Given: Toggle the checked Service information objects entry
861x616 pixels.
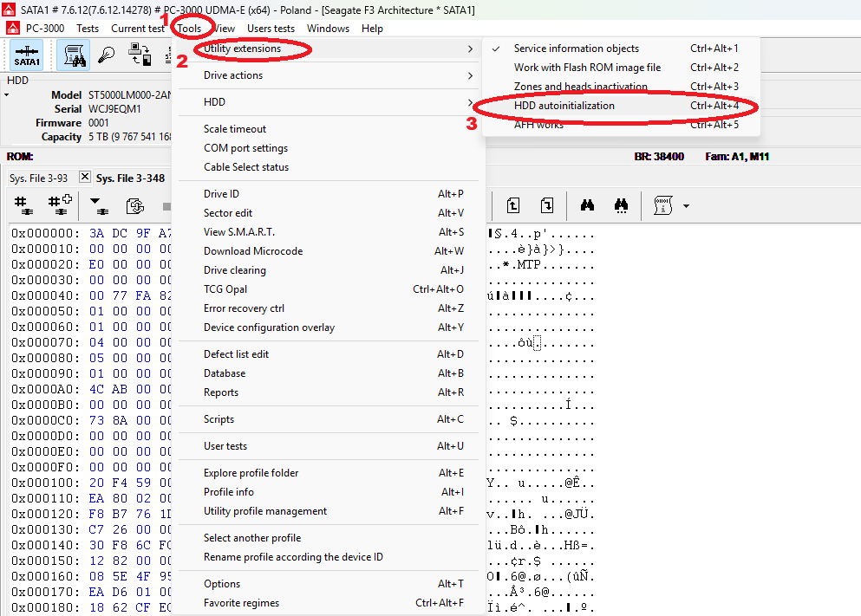Looking at the screenshot, I should [x=576, y=49].
